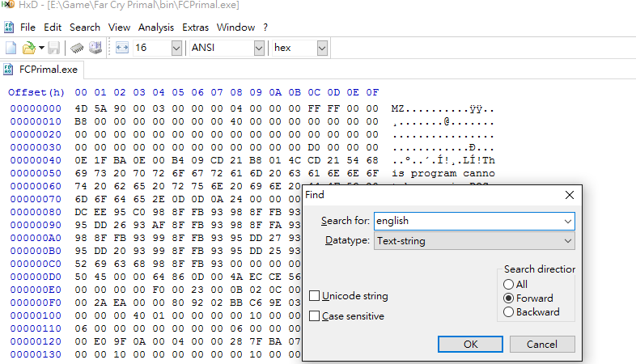Click the 08 column header

click(x=236, y=92)
